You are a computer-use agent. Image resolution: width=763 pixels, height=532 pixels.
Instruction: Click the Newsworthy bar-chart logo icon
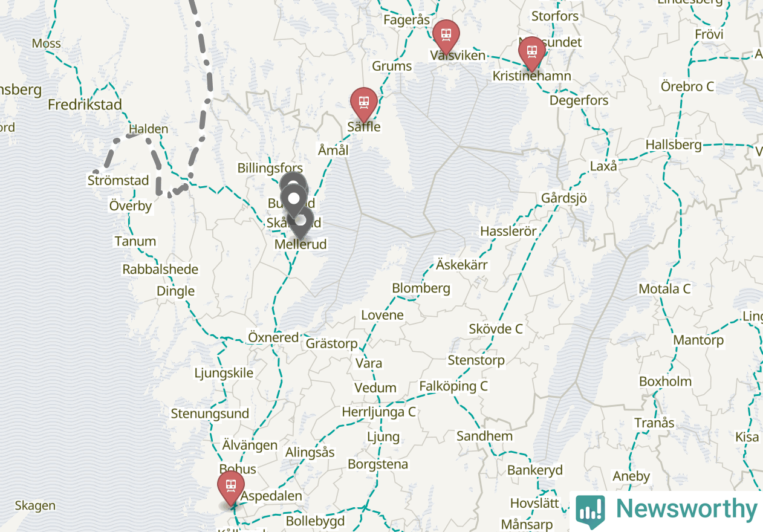590,509
